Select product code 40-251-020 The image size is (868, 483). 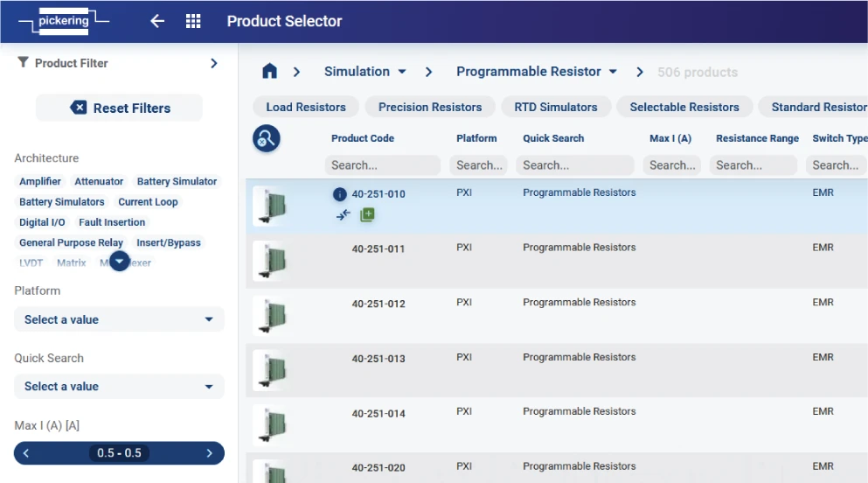click(x=378, y=468)
